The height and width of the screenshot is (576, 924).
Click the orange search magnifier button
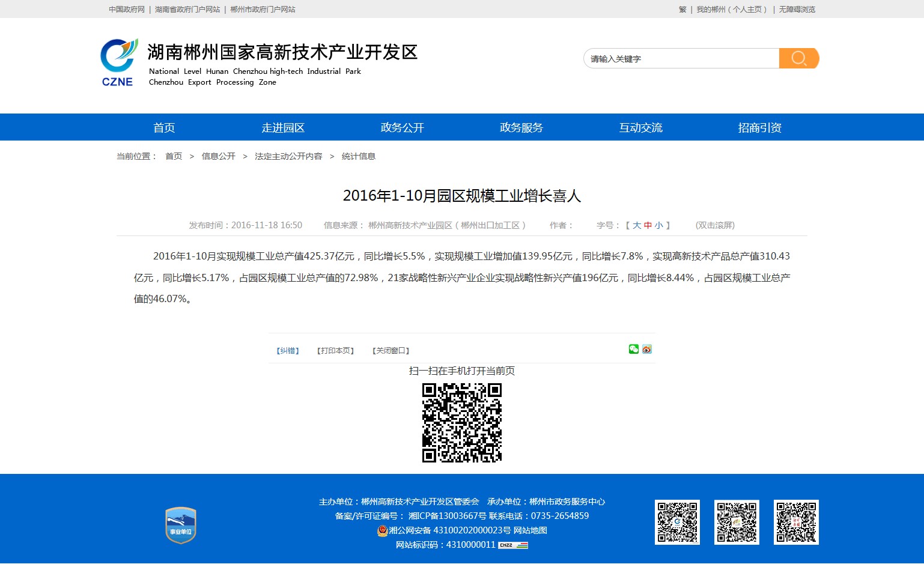click(799, 58)
